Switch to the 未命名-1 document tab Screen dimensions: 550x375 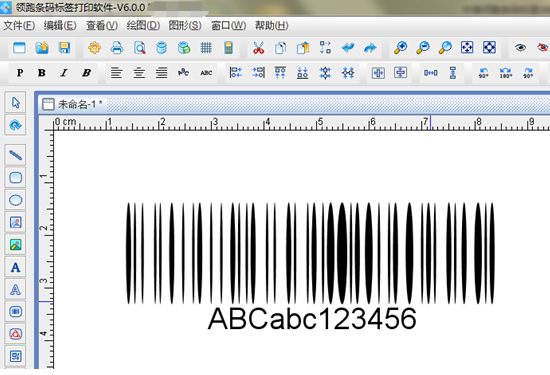[x=73, y=104]
